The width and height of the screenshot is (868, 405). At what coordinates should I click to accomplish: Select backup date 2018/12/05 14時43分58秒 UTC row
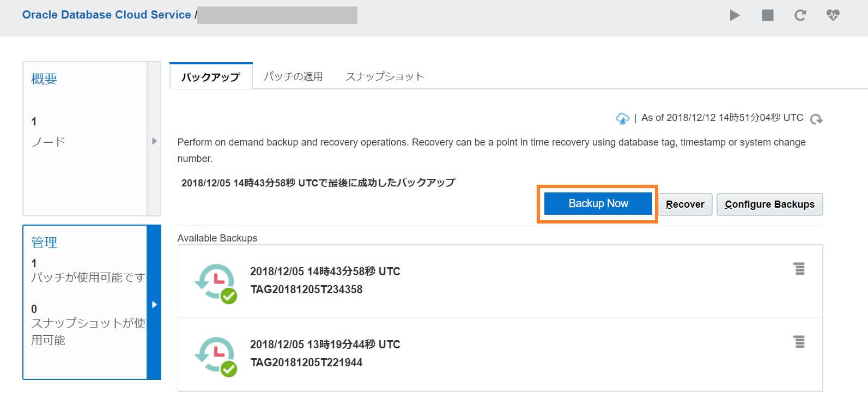coord(325,271)
